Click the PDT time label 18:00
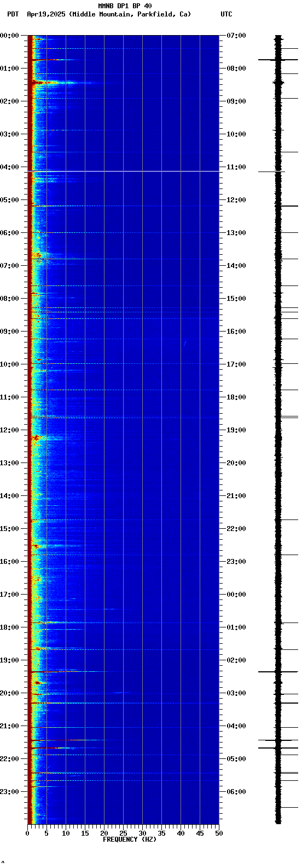Viewport: 302px width, 868px height. pyautogui.click(x=9, y=627)
